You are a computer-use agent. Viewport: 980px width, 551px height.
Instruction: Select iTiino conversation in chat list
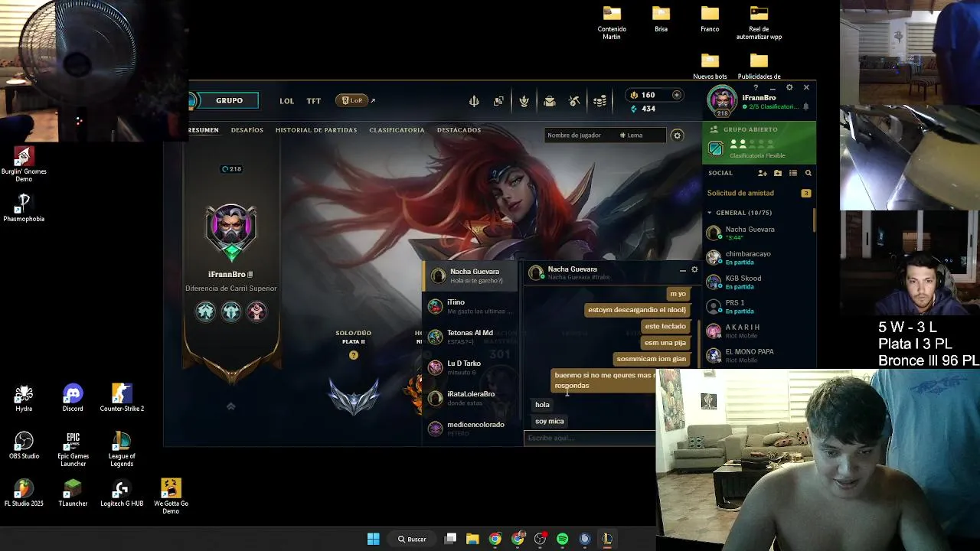tap(470, 306)
